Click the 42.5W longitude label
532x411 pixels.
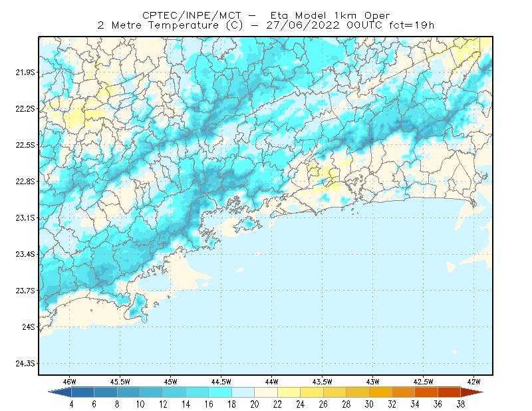[424, 382]
